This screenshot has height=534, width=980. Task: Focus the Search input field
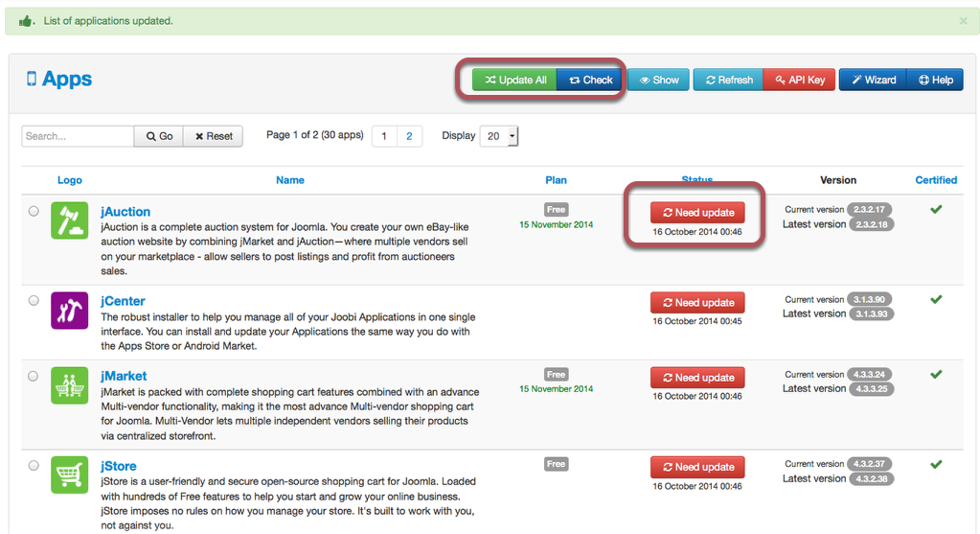78,136
